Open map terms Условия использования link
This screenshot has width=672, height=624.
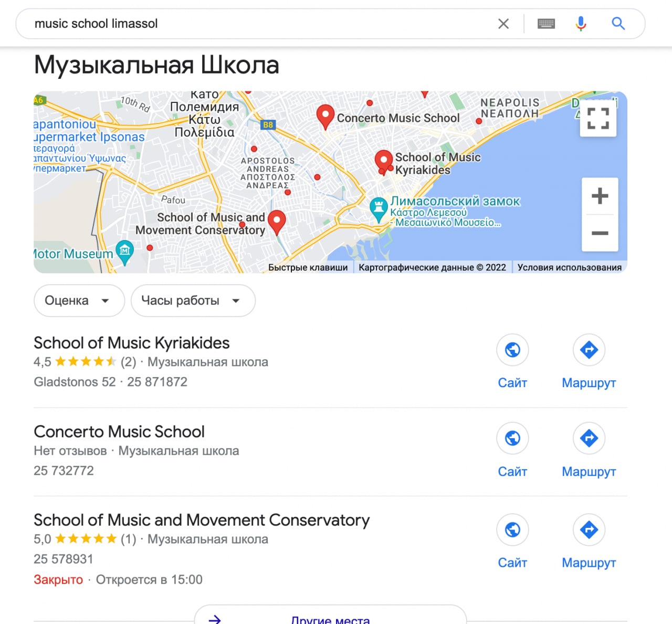pos(570,267)
